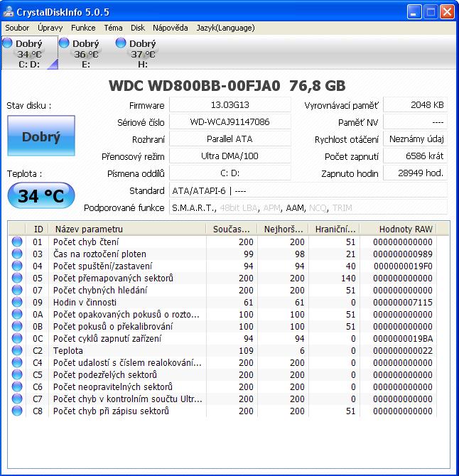
Task: Click status orb for attribute 0C
Action: 17,338
